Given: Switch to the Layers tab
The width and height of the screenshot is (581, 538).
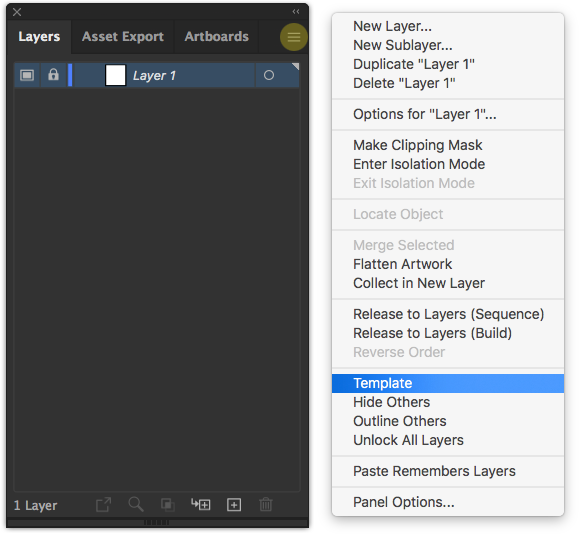Looking at the screenshot, I should tap(39, 37).
